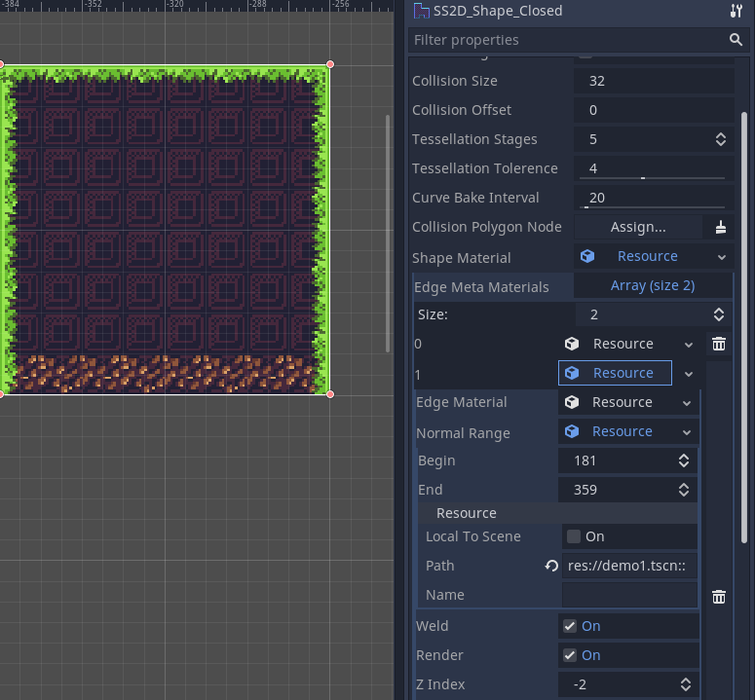Image resolution: width=755 pixels, height=700 pixels.
Task: Click the Curve Bake Interval slider
Action: (654, 206)
